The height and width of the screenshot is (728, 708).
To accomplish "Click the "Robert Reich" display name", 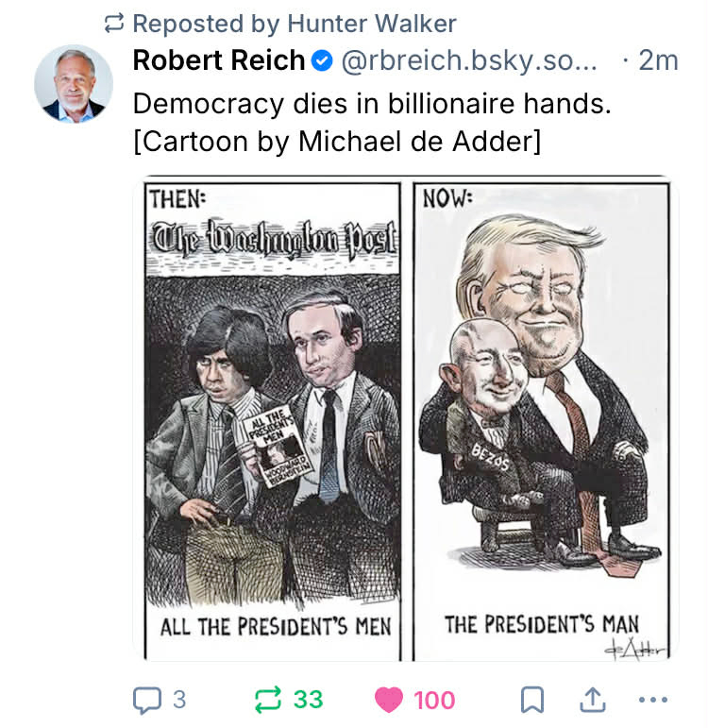I will (219, 60).
